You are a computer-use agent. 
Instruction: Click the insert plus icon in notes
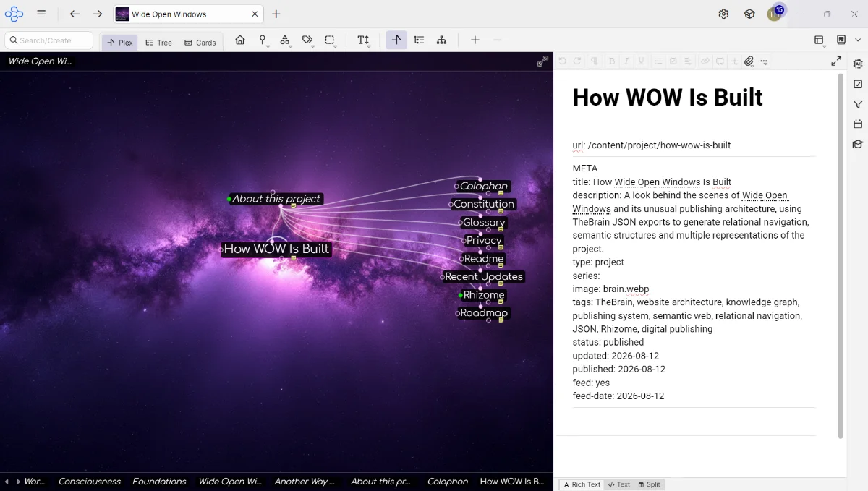734,61
